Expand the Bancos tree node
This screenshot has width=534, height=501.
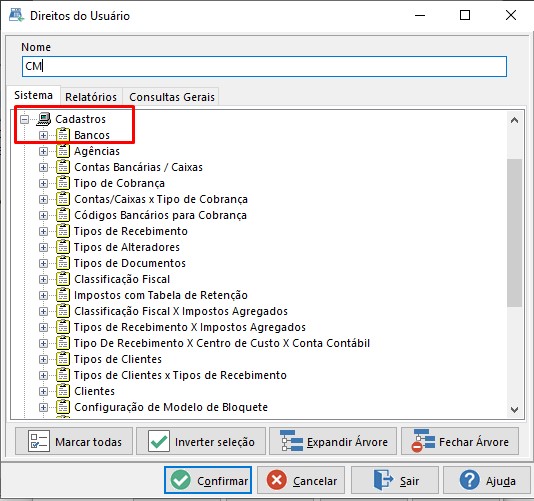pyautogui.click(x=43, y=135)
